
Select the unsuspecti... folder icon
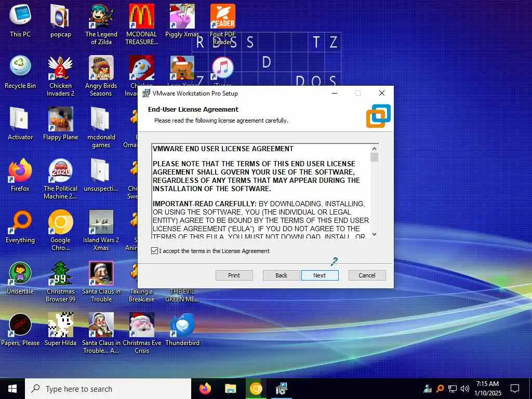click(101, 175)
